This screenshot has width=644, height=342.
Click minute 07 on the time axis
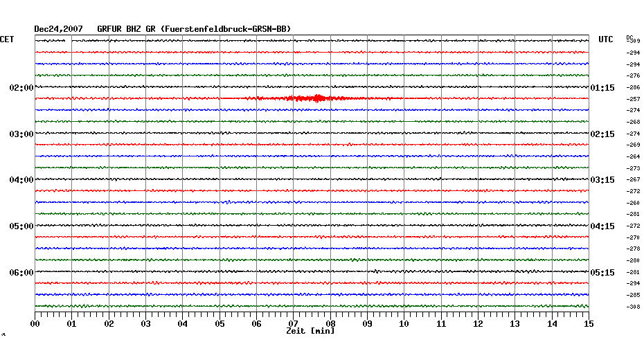[x=293, y=324]
